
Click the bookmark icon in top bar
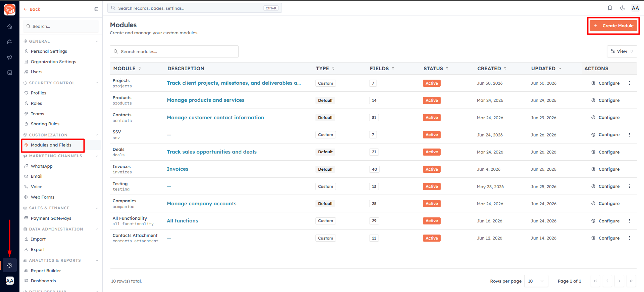(610, 8)
